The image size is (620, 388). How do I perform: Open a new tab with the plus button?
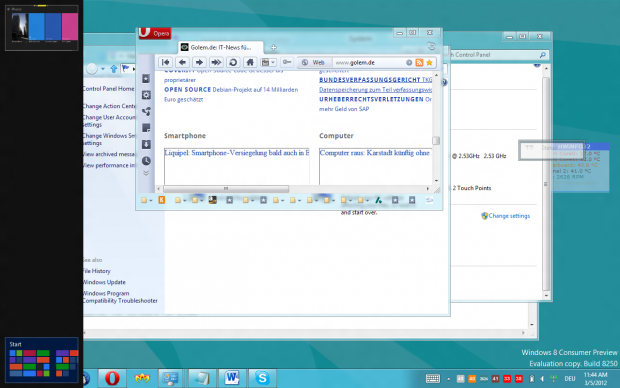pyautogui.click(x=274, y=47)
